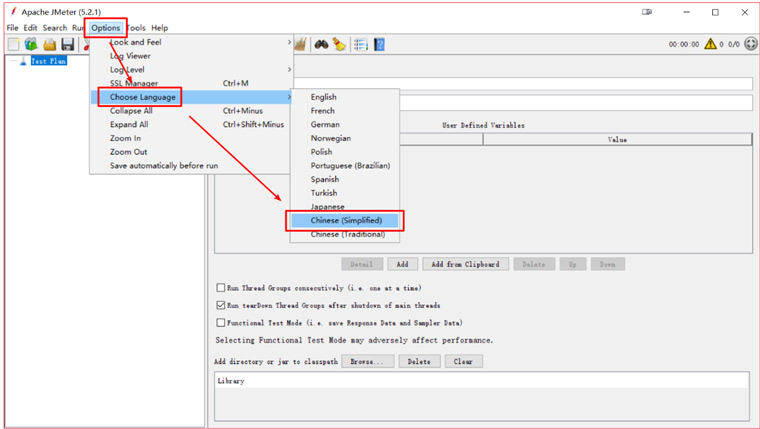
Task: Click the Comments field below the name field
Action: 576,103
